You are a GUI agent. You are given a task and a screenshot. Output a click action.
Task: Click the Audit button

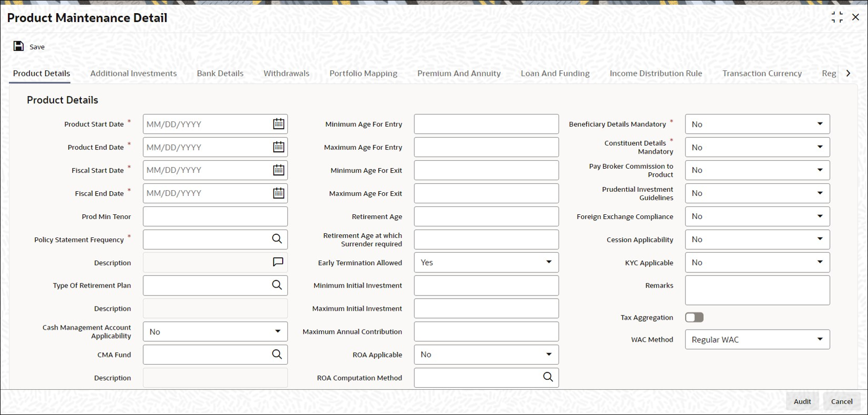tap(802, 401)
